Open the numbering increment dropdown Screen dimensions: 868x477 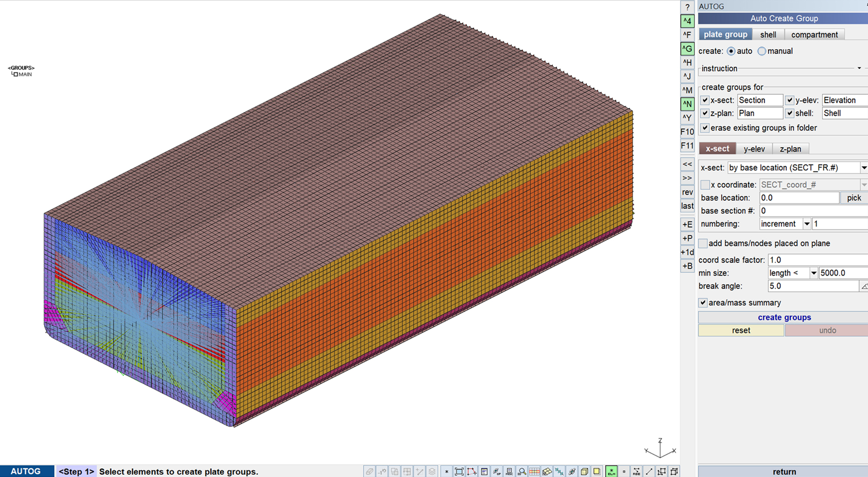807,224
